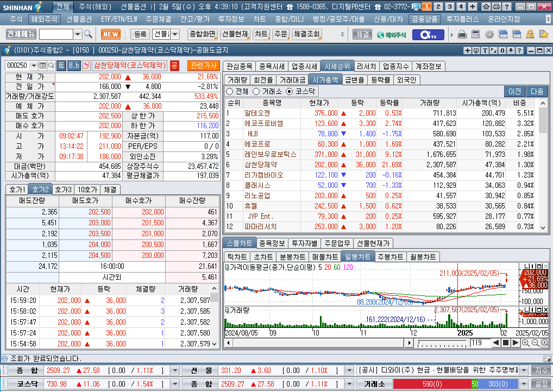
Task: Open the 선물옵션 menu
Action: pyautogui.click(x=79, y=19)
